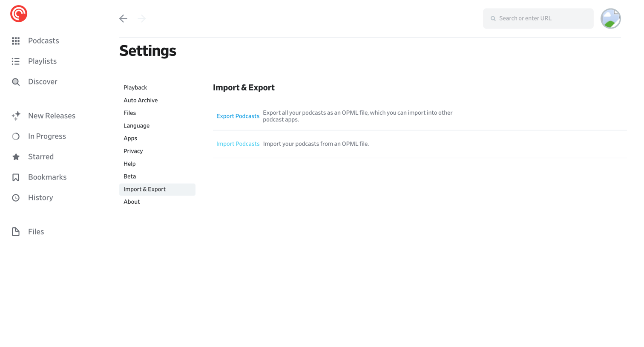Open Help settings section
The height and width of the screenshot is (347, 644).
[x=157, y=164]
